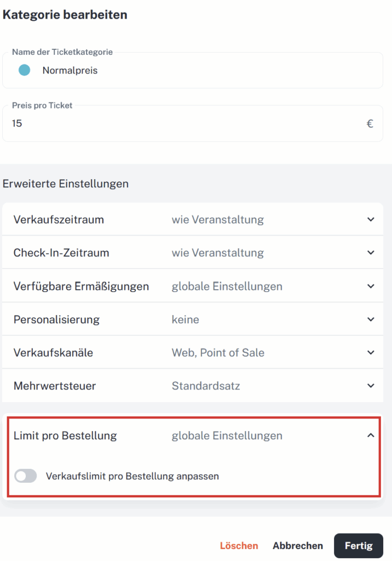Confirm with the Fertig button

pyautogui.click(x=359, y=546)
